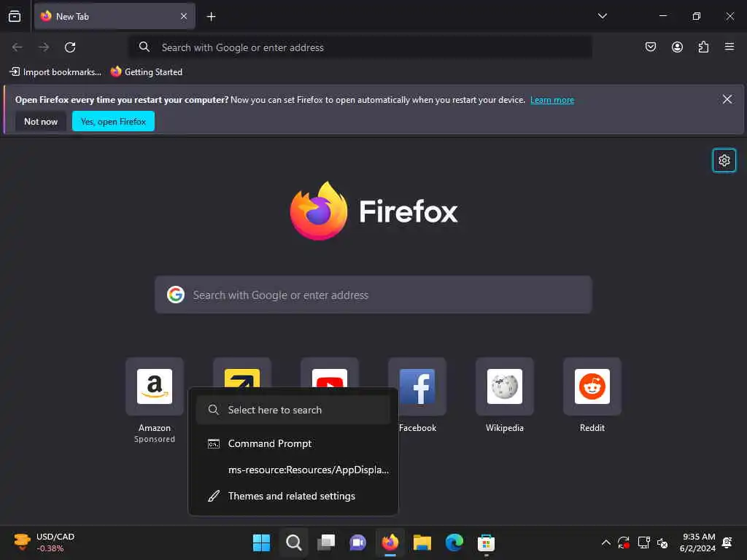Focus the address bar search field
The width and height of the screenshot is (747, 560).
(x=360, y=47)
